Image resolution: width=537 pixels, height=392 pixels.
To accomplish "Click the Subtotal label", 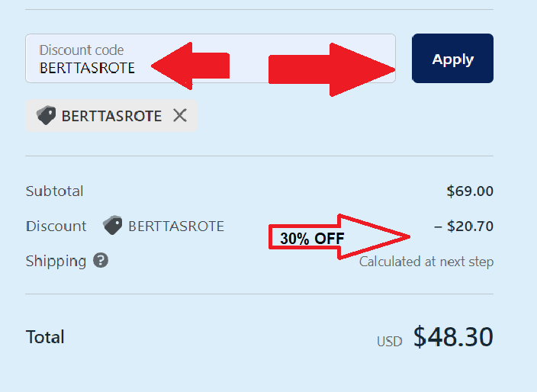I will tap(54, 191).
